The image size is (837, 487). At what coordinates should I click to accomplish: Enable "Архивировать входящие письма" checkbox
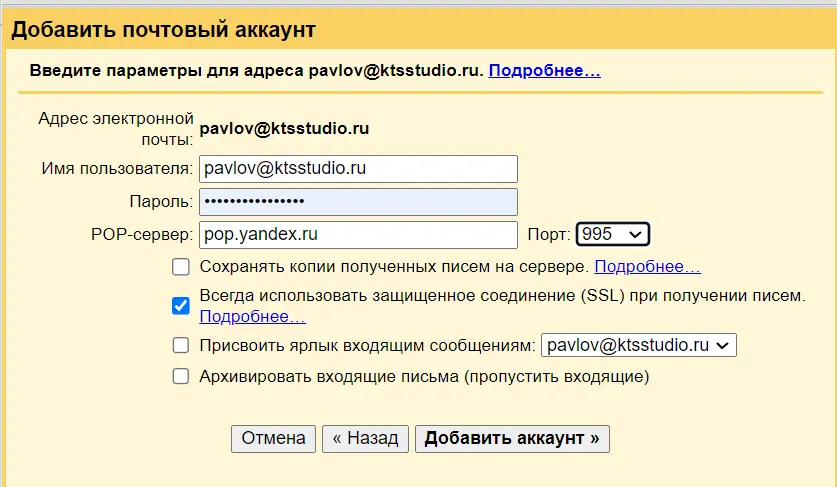[181, 377]
